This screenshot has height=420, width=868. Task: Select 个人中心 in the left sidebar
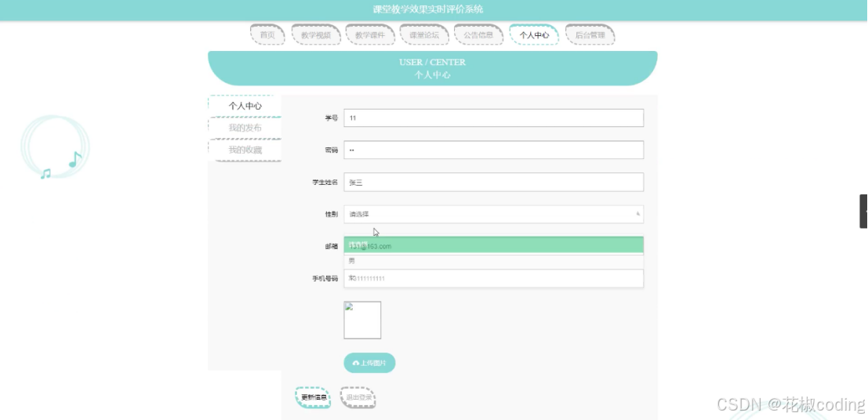245,106
